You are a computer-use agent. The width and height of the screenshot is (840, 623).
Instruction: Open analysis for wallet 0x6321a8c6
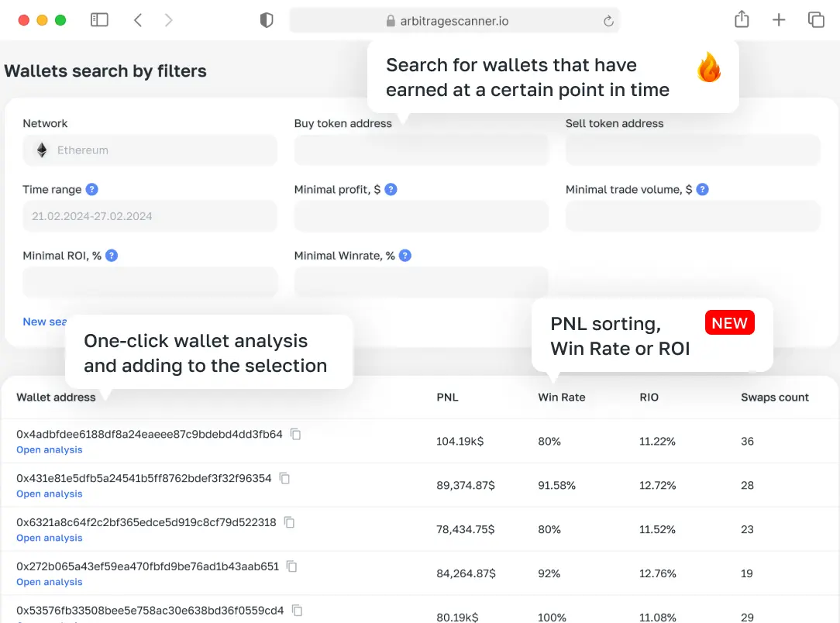[x=50, y=538]
